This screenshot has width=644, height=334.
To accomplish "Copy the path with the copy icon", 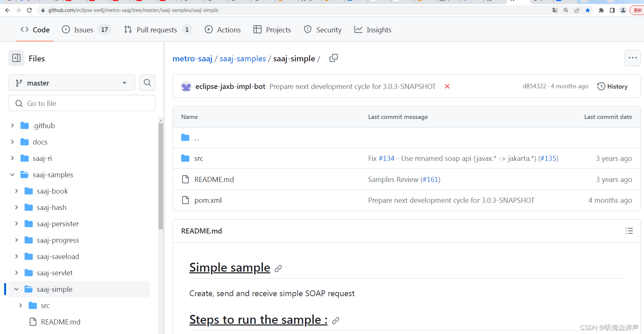I will pyautogui.click(x=334, y=58).
